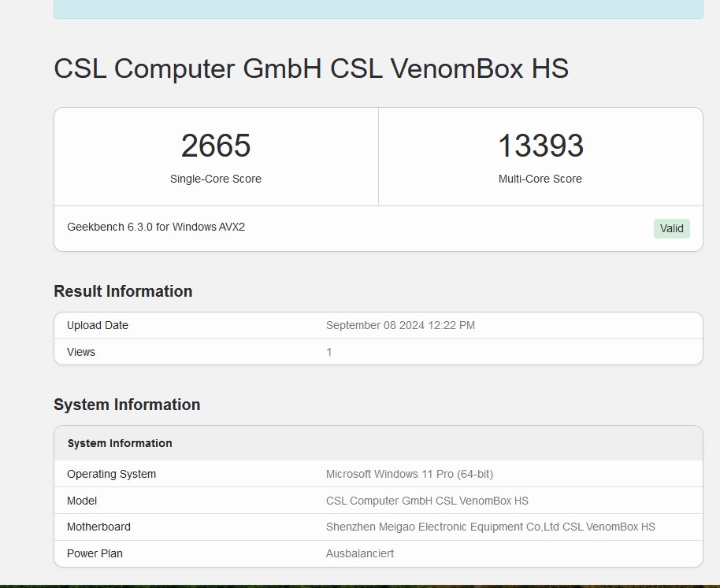Click the System Information table header row
The height and width of the screenshot is (588, 720).
click(378, 443)
